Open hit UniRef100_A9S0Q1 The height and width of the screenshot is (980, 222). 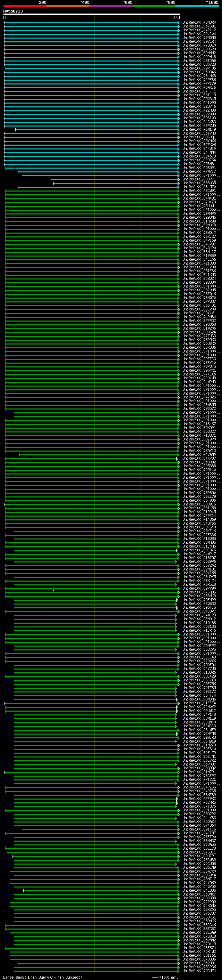tap(199, 137)
